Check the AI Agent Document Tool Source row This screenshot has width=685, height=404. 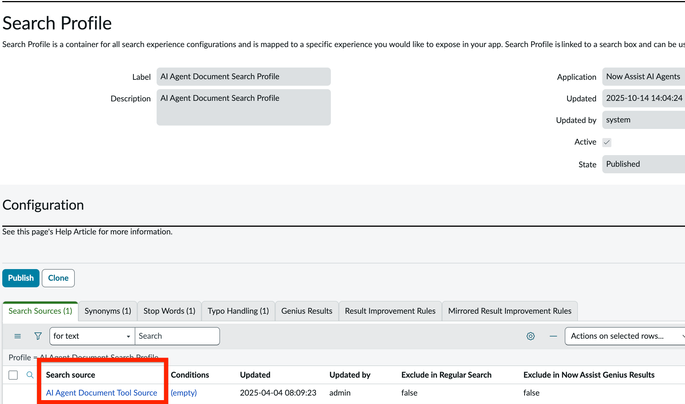point(13,393)
